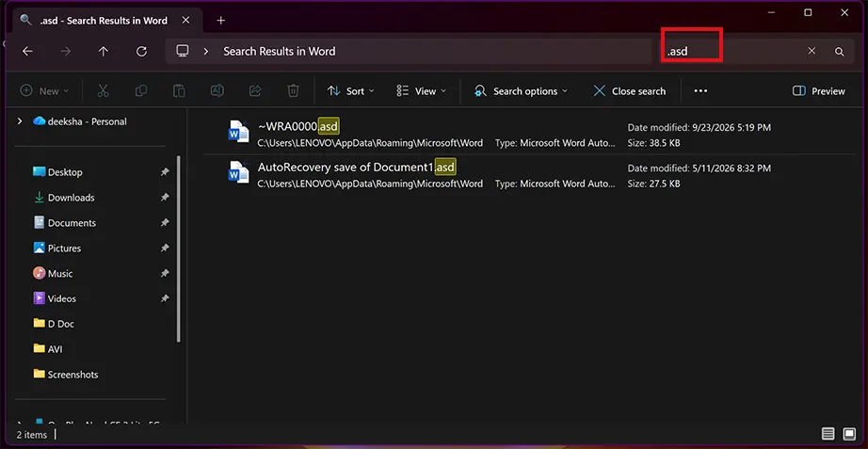Open the AVI folder

(48, 349)
